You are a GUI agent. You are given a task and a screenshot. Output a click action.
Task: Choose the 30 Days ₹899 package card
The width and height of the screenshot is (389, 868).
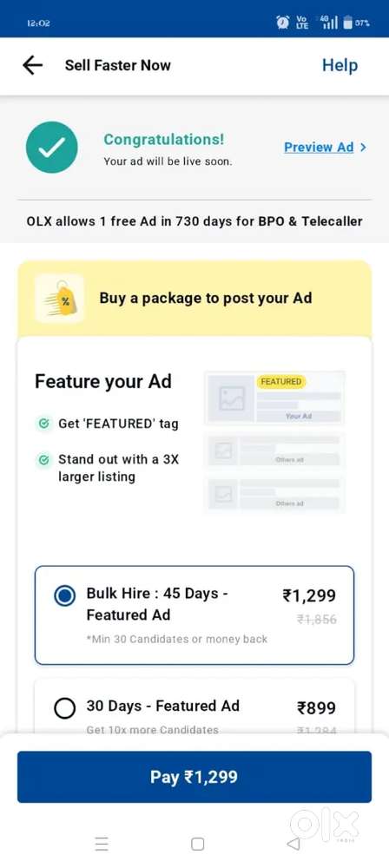click(194, 707)
